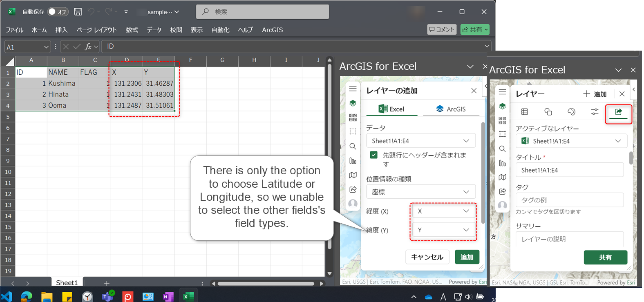This screenshot has height=302, width=644.
Task: Select the ArcGIS source tab in レイヤーの追加
Action: click(451, 109)
